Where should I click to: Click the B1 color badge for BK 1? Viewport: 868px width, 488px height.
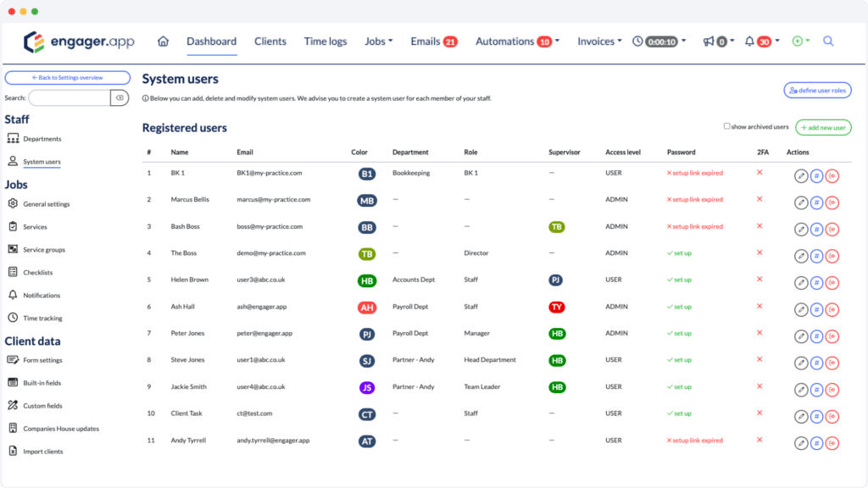coord(366,174)
